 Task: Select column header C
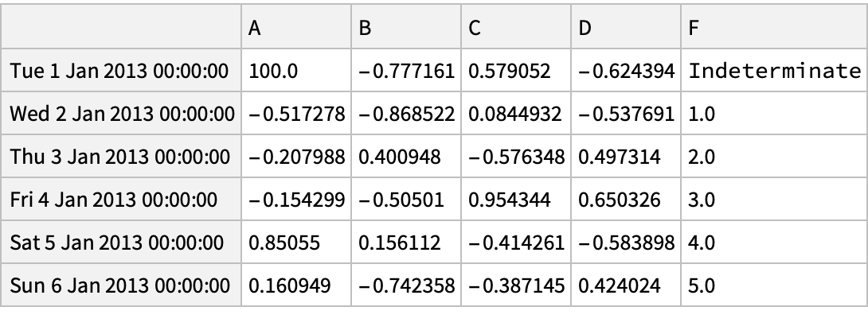tap(516, 28)
